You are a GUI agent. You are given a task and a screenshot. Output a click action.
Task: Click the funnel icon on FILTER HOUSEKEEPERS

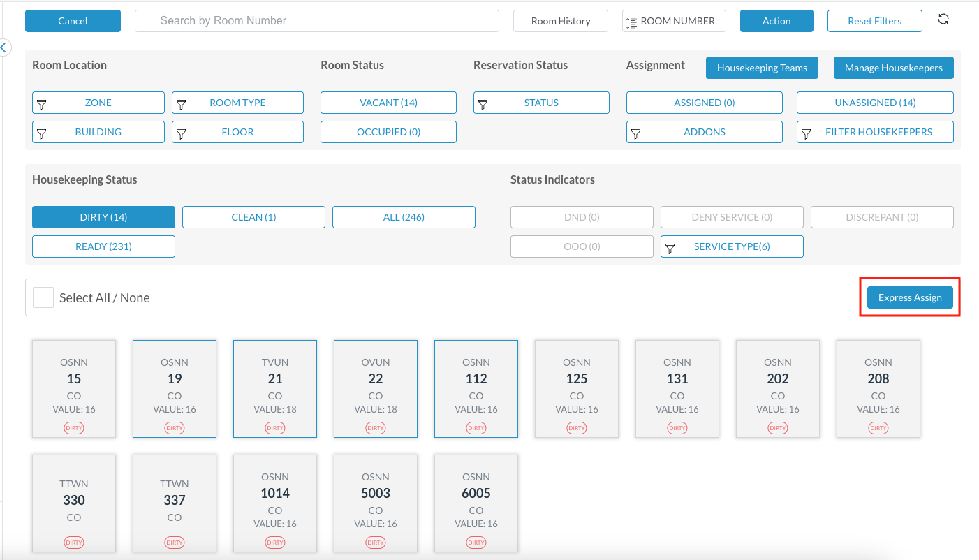coord(807,133)
